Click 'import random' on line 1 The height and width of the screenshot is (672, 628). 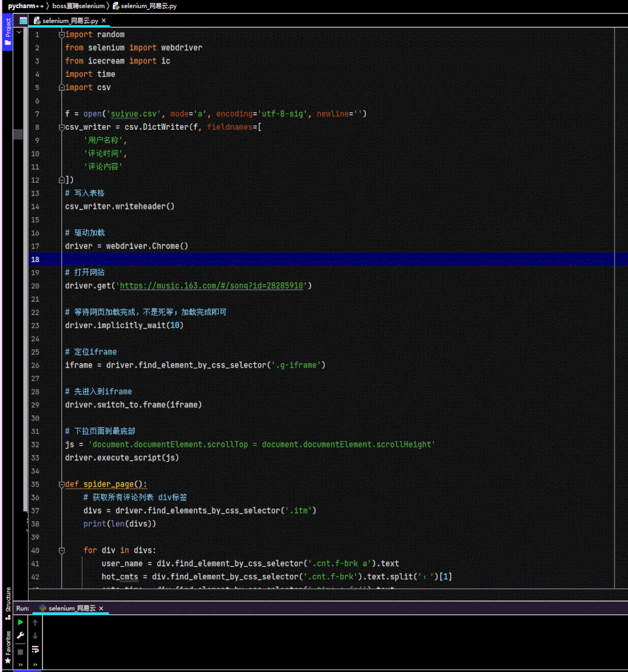[x=95, y=34]
